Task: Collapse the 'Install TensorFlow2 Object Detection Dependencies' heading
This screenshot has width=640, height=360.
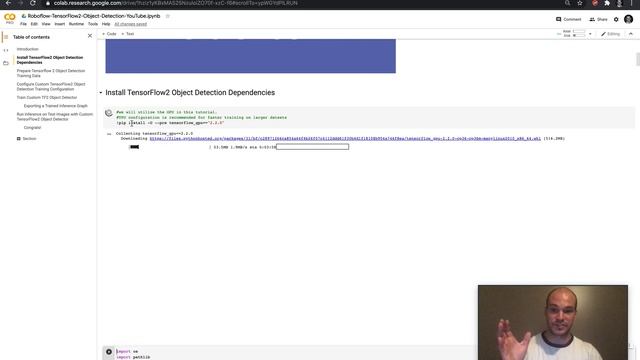Action: click(100, 93)
